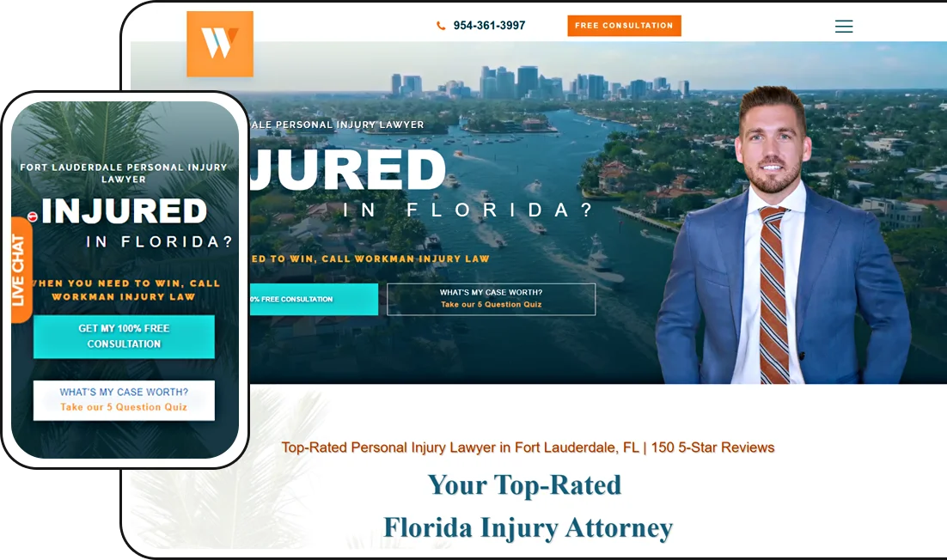Click the orange W logo
Image resolution: width=947 pixels, height=560 pixels.
220,44
